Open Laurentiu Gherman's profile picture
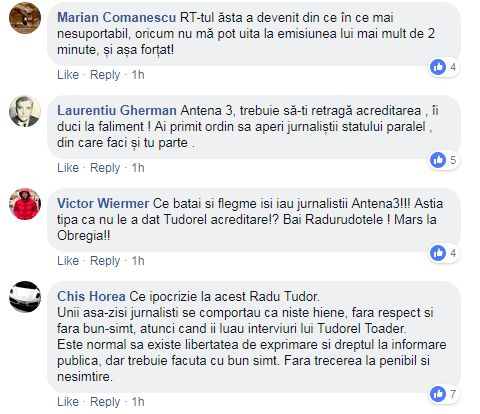This screenshot has height=414, width=480. (25, 111)
